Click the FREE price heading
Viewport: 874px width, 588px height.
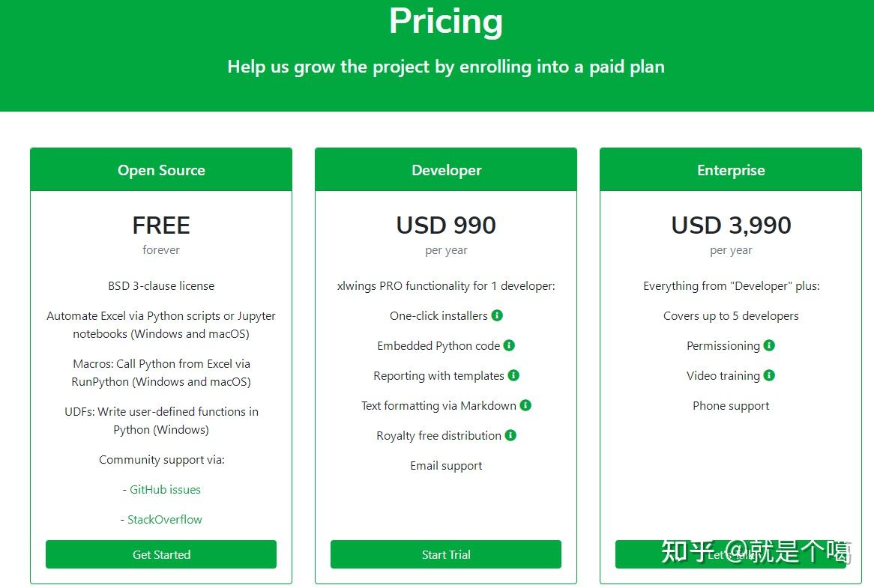pyautogui.click(x=161, y=225)
